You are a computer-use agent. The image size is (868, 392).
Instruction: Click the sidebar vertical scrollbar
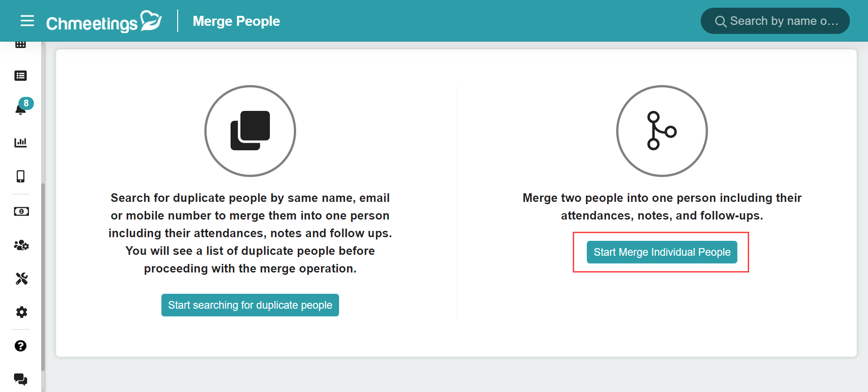(x=43, y=277)
